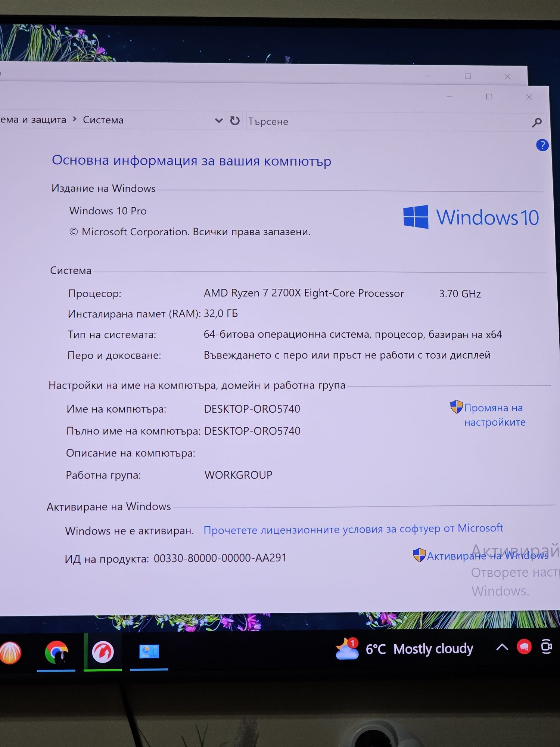Click Windows не е активиран text
The height and width of the screenshot is (747, 560).
(x=129, y=531)
